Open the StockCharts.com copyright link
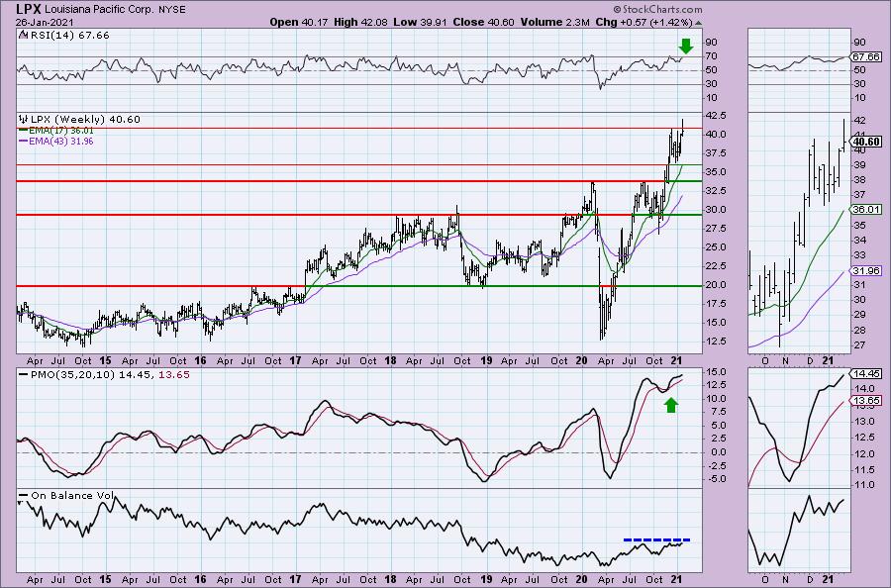 pyautogui.click(x=657, y=9)
